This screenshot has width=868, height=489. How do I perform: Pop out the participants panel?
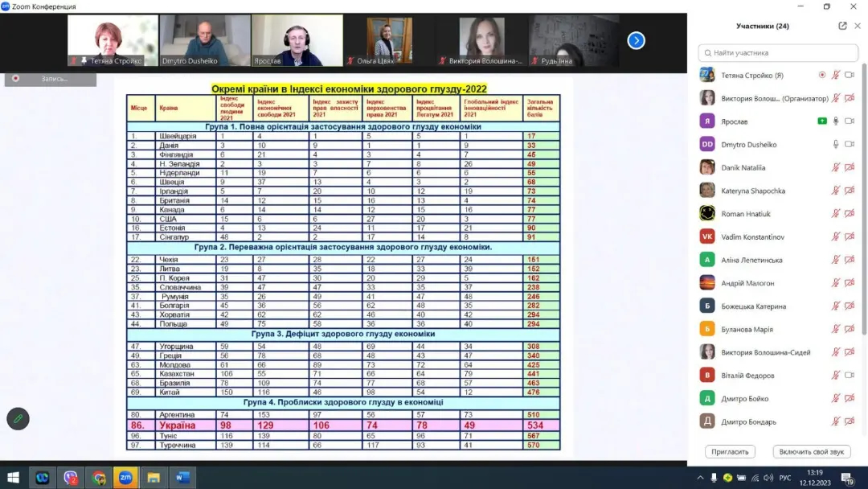(842, 26)
